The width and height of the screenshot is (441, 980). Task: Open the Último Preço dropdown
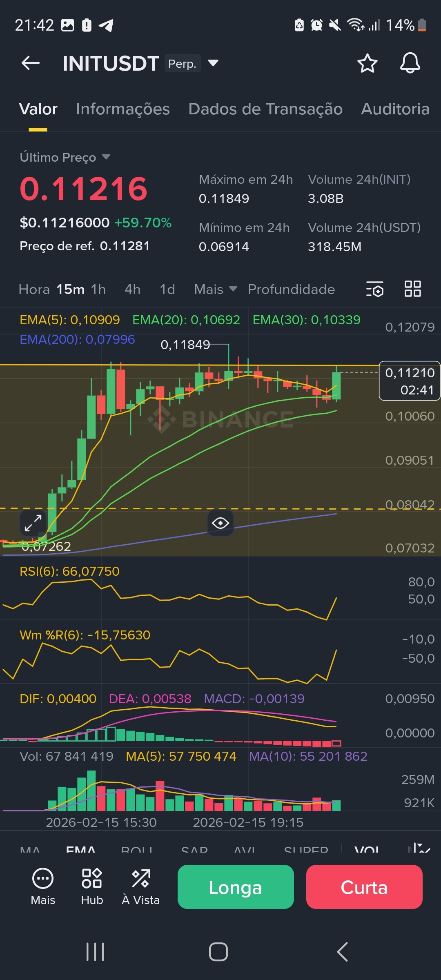click(x=65, y=157)
